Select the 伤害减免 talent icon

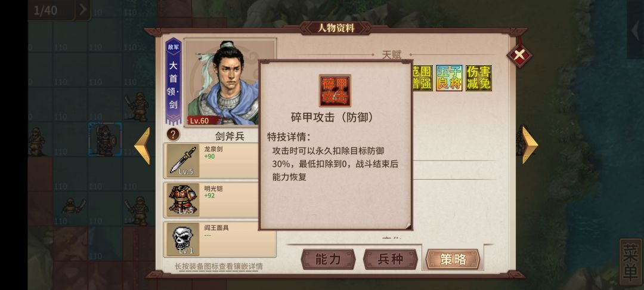click(x=478, y=78)
